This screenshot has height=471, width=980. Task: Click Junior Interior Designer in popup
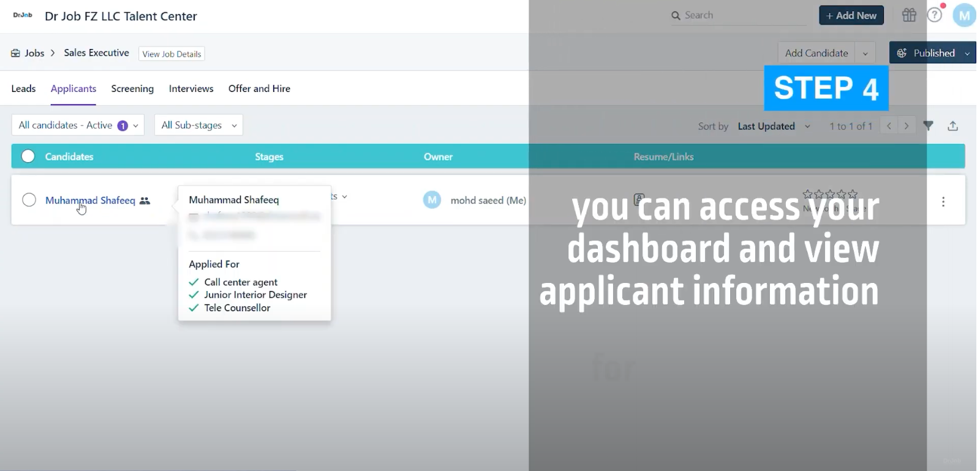(255, 295)
